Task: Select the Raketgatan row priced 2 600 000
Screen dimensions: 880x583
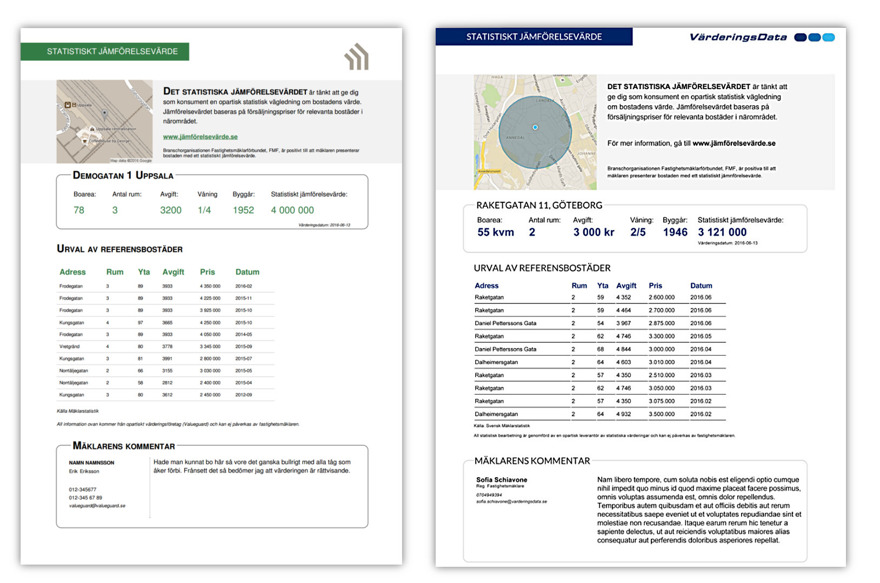Action: pyautogui.click(x=599, y=297)
